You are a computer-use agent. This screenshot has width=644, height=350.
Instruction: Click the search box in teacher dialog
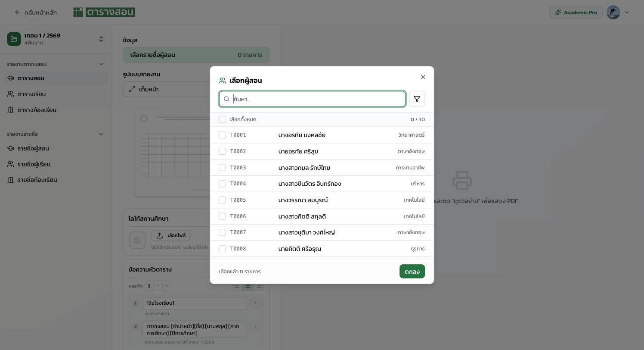point(313,99)
